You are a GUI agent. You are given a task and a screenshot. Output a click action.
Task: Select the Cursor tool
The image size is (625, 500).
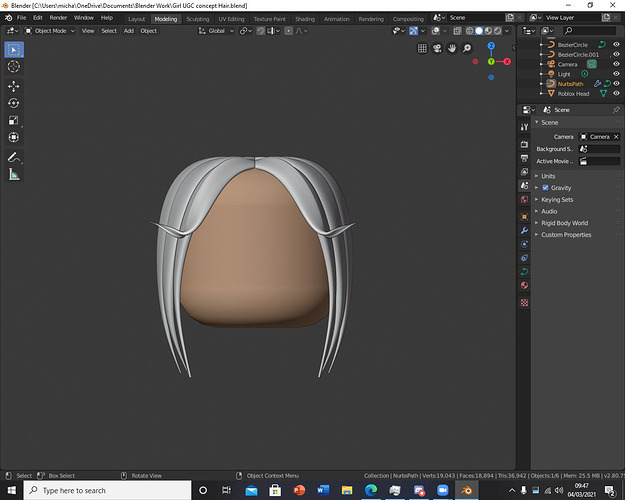14,67
